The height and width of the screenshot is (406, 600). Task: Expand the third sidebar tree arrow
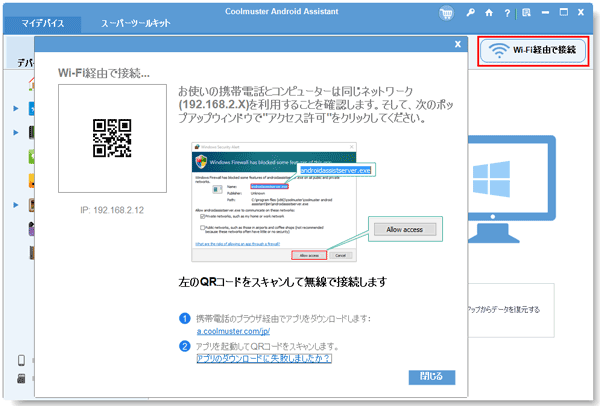click(x=16, y=205)
